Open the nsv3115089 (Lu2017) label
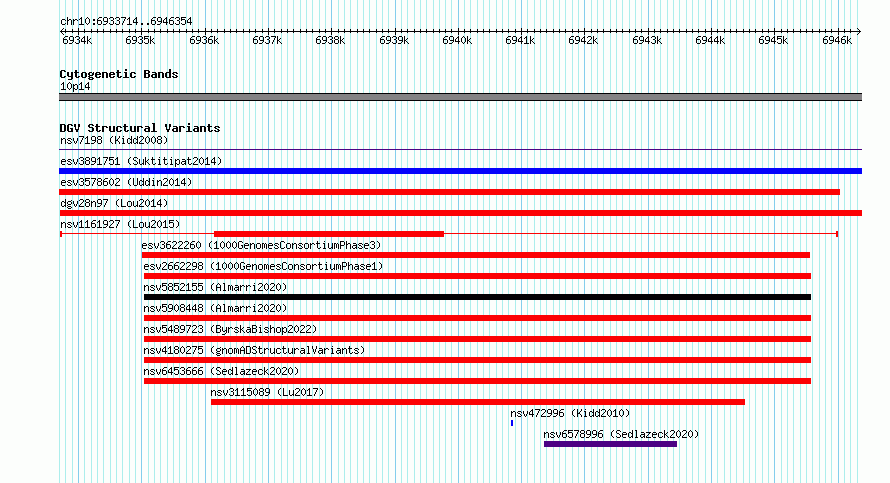 [267, 392]
